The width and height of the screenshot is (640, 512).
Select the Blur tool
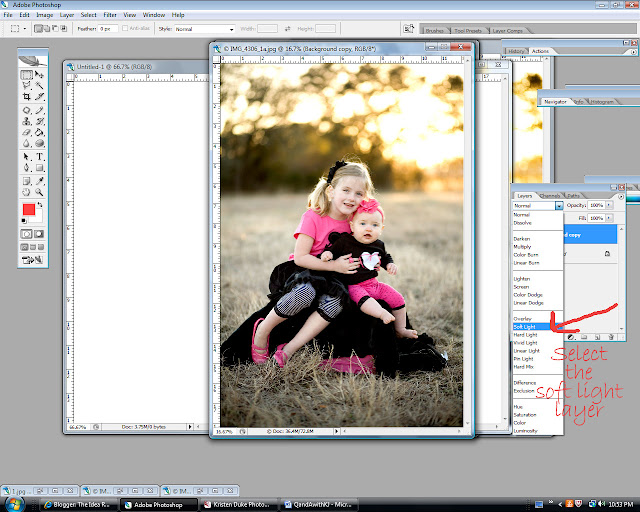click(x=27, y=143)
